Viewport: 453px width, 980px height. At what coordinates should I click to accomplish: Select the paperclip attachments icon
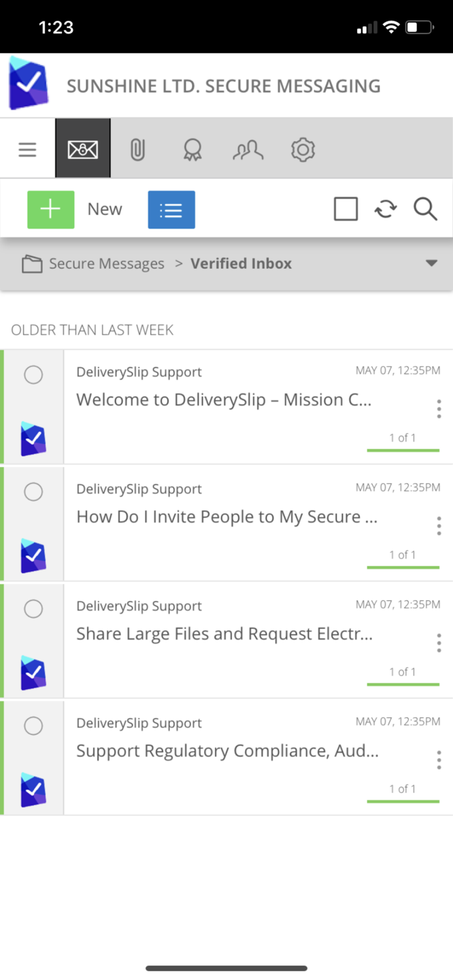tap(137, 148)
